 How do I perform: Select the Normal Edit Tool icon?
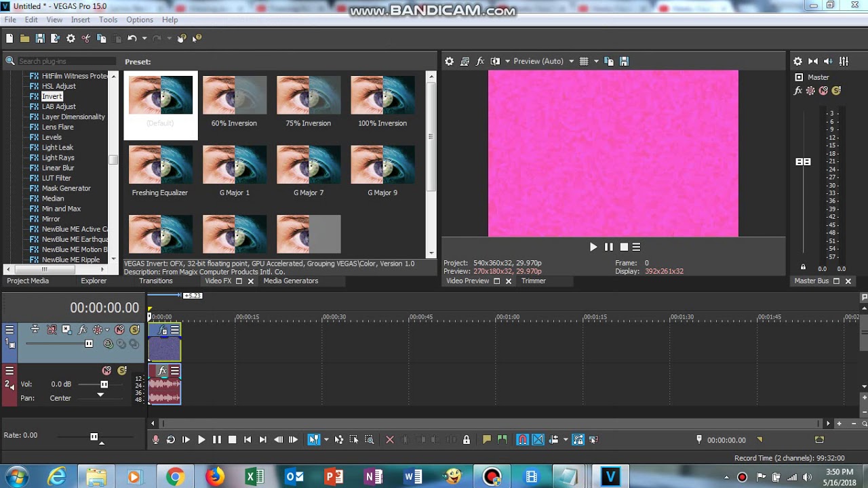[314, 440]
